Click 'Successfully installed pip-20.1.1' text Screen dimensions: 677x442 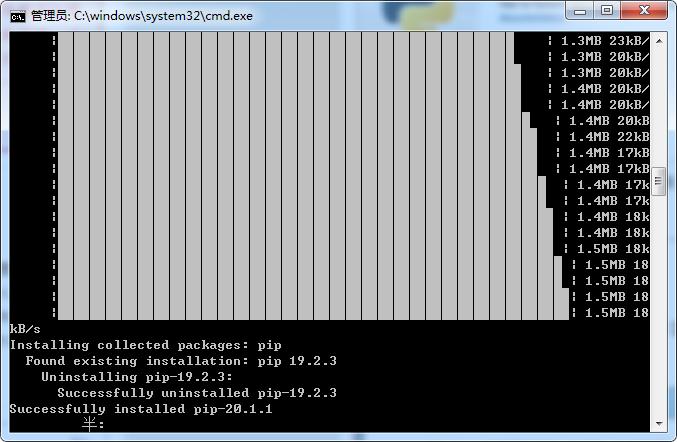(x=141, y=409)
